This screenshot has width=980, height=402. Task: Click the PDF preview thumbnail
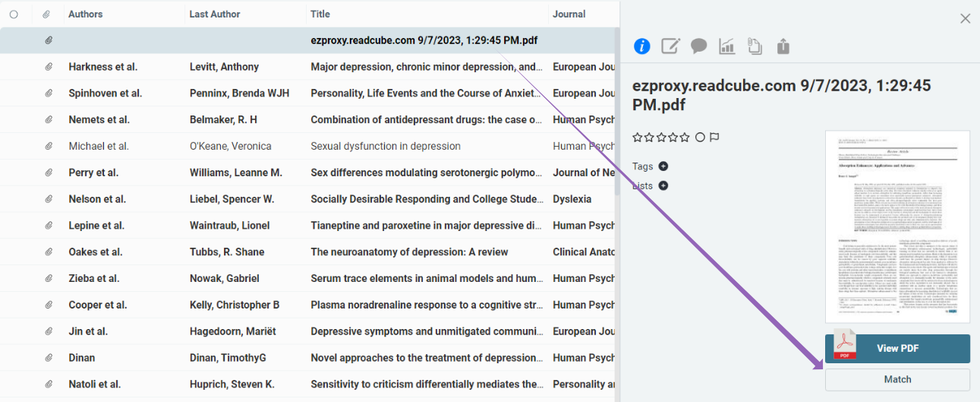(x=897, y=226)
